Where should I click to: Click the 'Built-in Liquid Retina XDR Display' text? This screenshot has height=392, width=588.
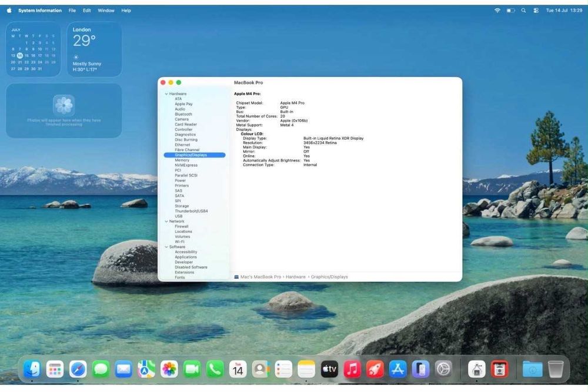pos(333,138)
